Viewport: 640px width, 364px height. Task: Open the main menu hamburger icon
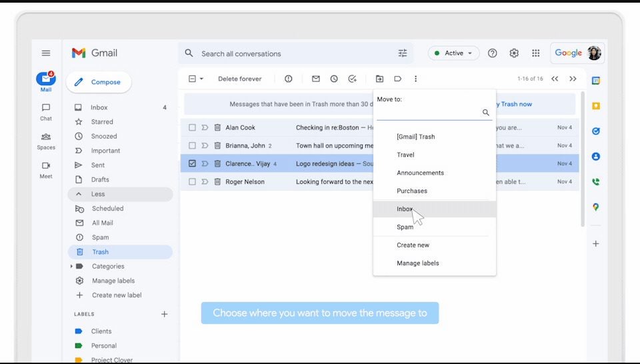[46, 53]
